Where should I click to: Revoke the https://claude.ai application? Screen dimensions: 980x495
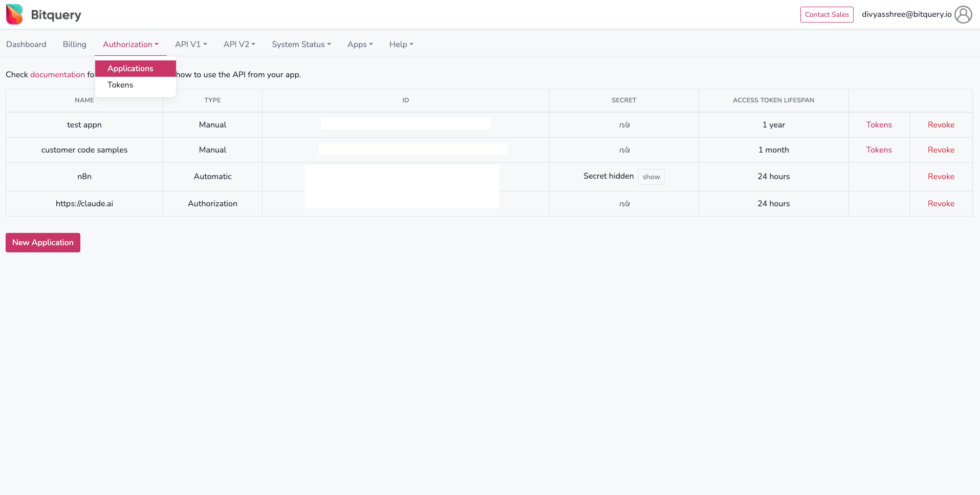click(941, 204)
